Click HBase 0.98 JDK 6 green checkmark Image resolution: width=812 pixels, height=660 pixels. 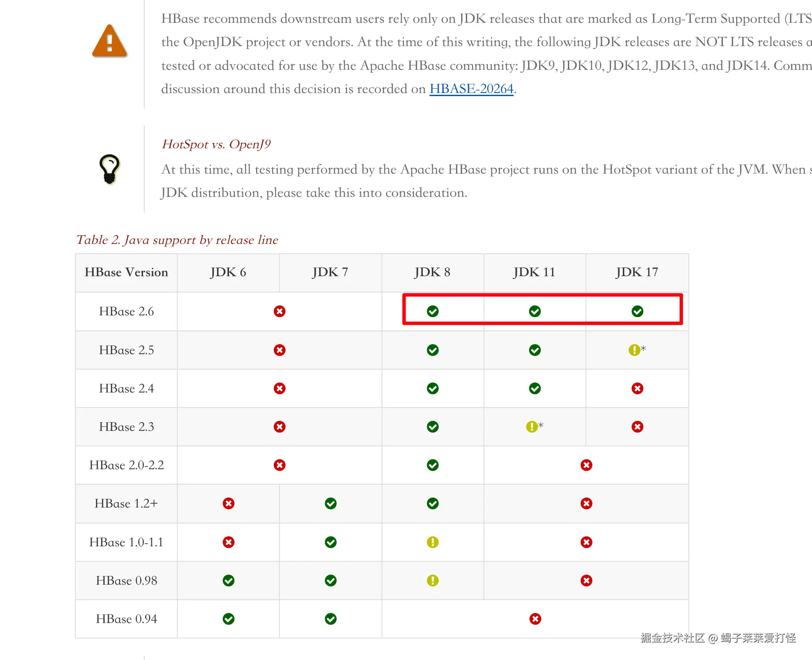pyautogui.click(x=228, y=580)
